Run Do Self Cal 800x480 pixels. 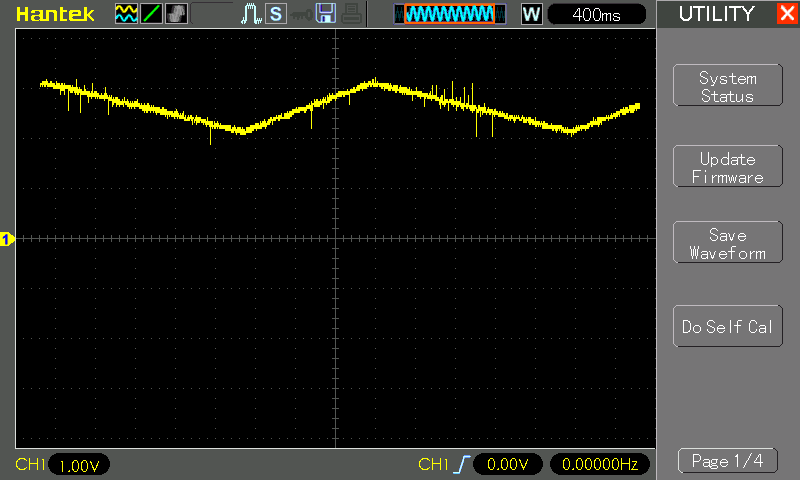point(727,327)
